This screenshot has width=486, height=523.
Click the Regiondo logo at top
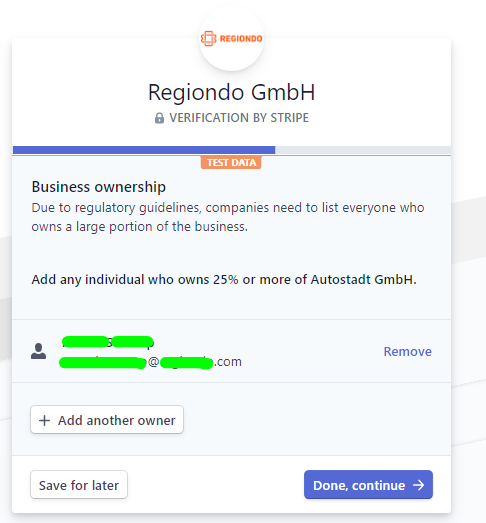pos(231,39)
